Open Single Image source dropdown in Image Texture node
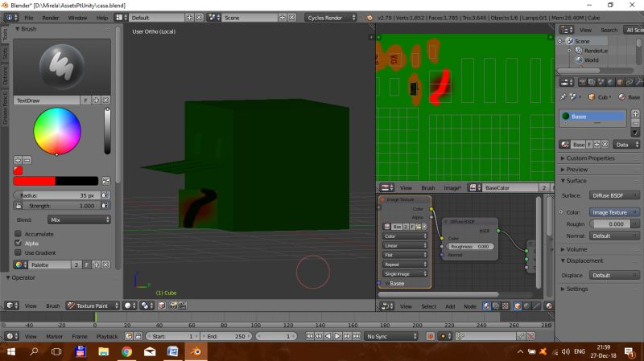 (x=405, y=273)
